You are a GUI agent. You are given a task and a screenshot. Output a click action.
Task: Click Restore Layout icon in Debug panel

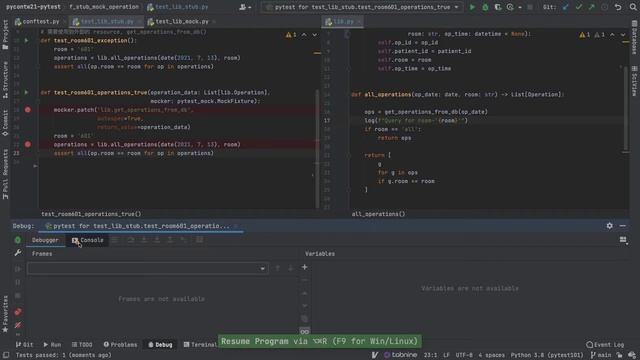[623, 240]
